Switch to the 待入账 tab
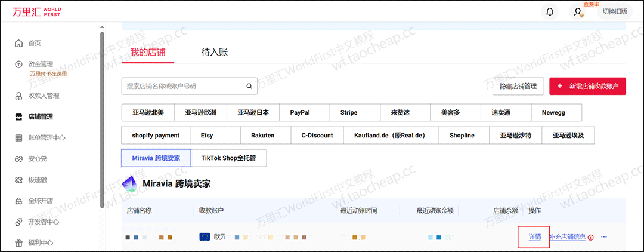Image resolution: width=644 pixels, height=252 pixels. pyautogui.click(x=215, y=52)
